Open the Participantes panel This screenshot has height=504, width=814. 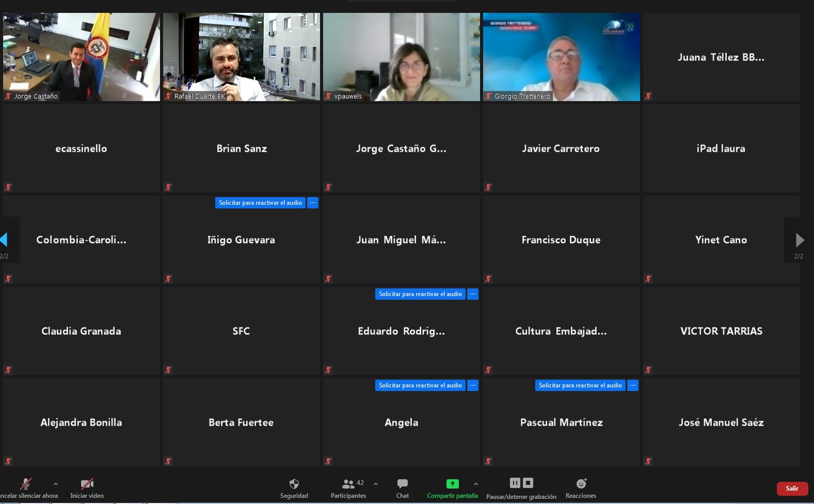pos(348,484)
